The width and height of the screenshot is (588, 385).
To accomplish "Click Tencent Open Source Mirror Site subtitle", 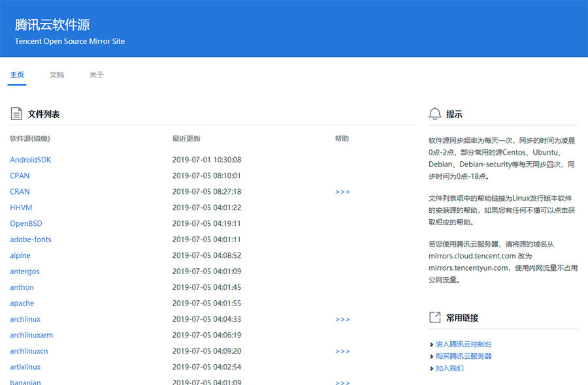I will click(x=70, y=41).
